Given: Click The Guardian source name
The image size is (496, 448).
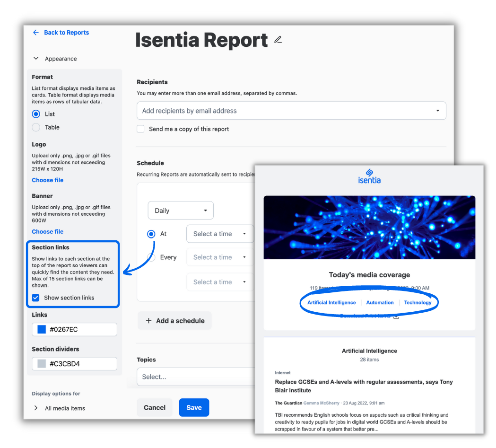Looking at the screenshot, I should point(288,403).
